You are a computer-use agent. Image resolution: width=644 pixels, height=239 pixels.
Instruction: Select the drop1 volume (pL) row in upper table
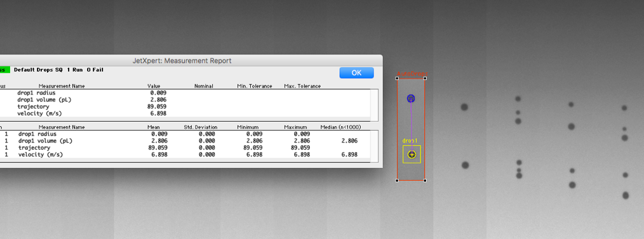[185, 100]
